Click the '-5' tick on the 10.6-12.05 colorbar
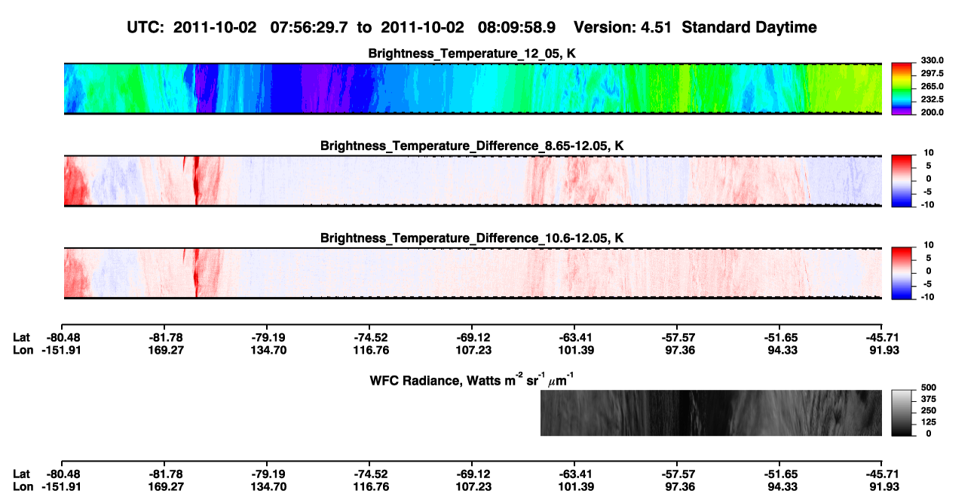This screenshot has height=503, width=980. pyautogui.click(x=928, y=284)
